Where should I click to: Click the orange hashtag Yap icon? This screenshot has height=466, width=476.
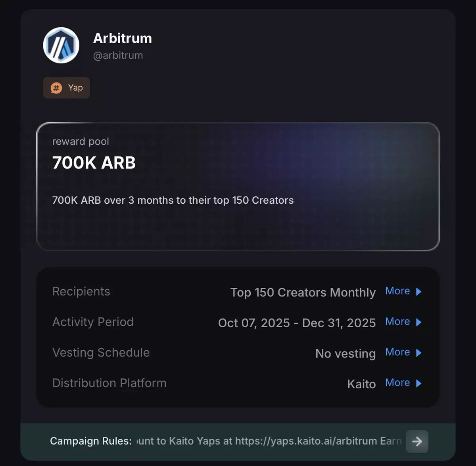[x=56, y=88]
